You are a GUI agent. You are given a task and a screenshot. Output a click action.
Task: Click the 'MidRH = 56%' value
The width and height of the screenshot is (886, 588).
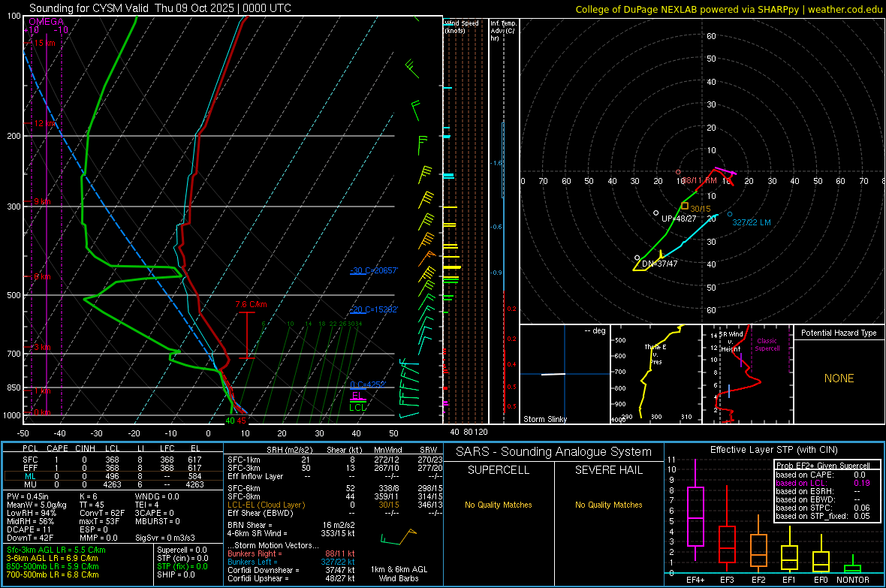(x=31, y=521)
